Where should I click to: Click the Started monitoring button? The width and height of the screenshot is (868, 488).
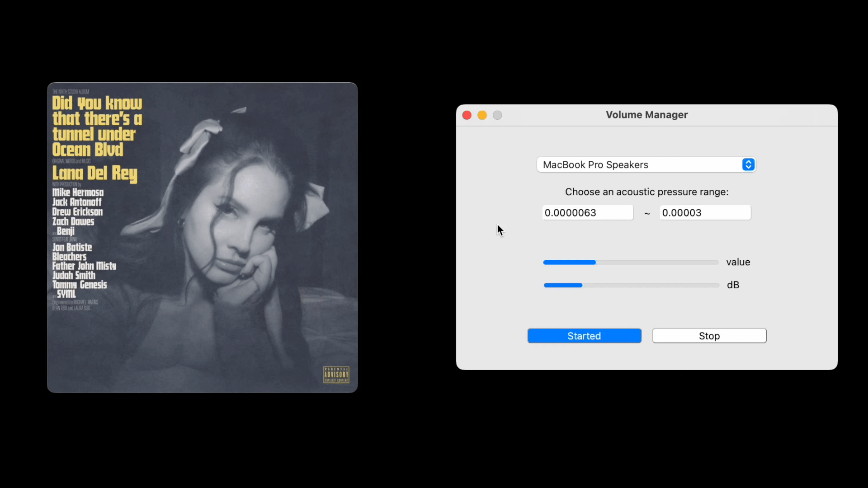[584, 335]
